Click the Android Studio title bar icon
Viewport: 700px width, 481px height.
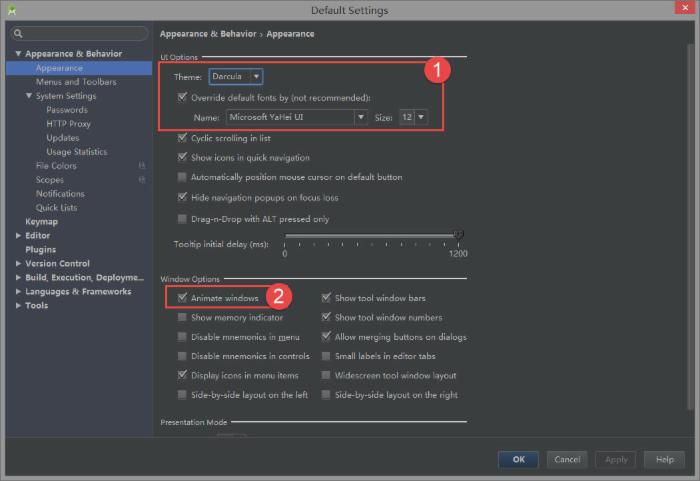(x=12, y=10)
